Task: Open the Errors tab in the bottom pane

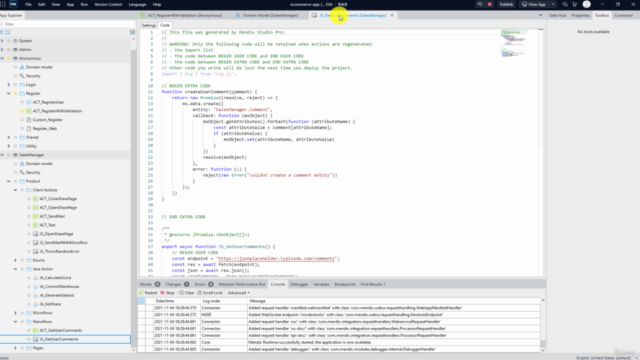Action: point(203,284)
